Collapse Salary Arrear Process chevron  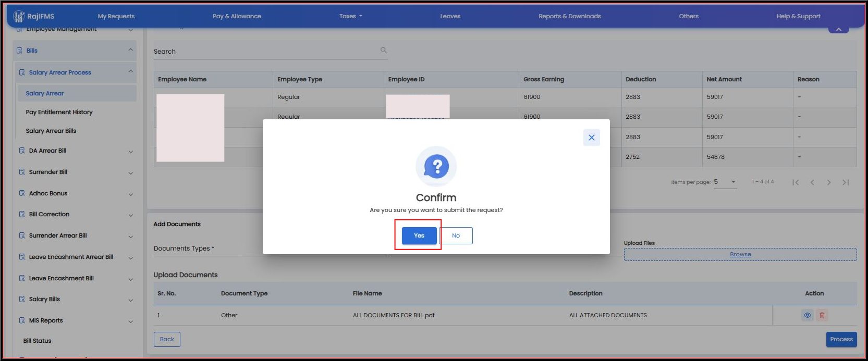point(130,71)
